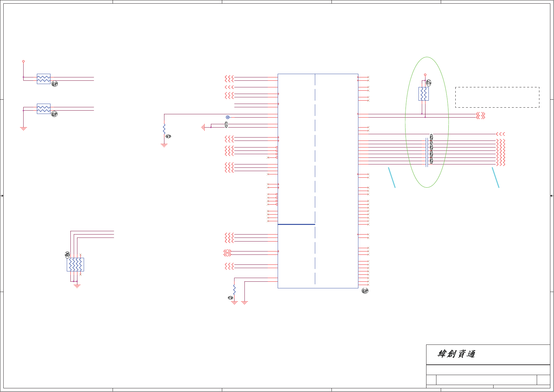Select the left cyan slanted line
The width and height of the screenshot is (554, 392).
tap(392, 177)
